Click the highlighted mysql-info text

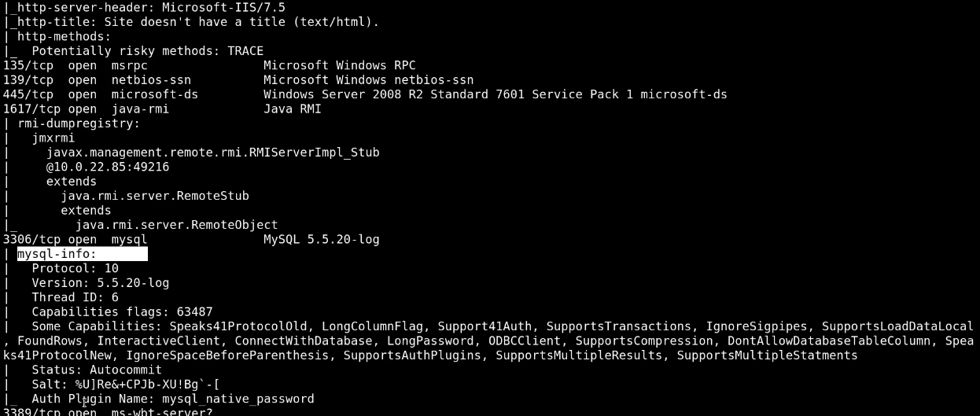pos(57,254)
